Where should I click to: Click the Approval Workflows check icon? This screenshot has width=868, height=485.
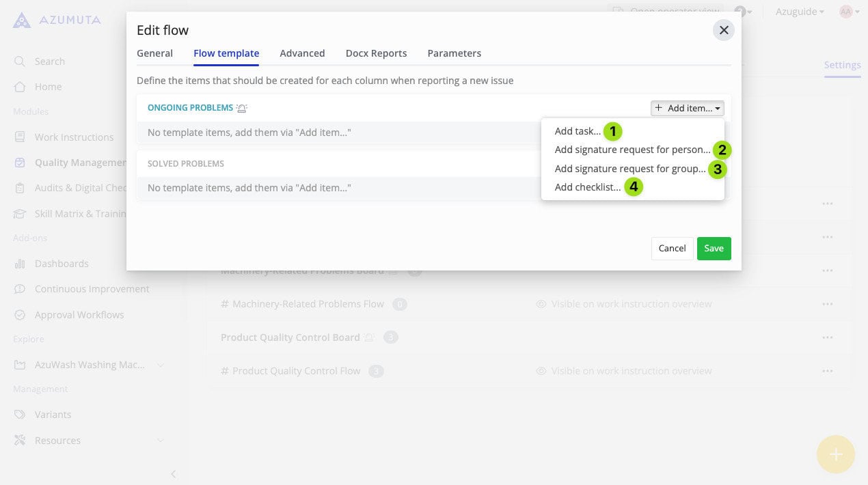tap(20, 315)
